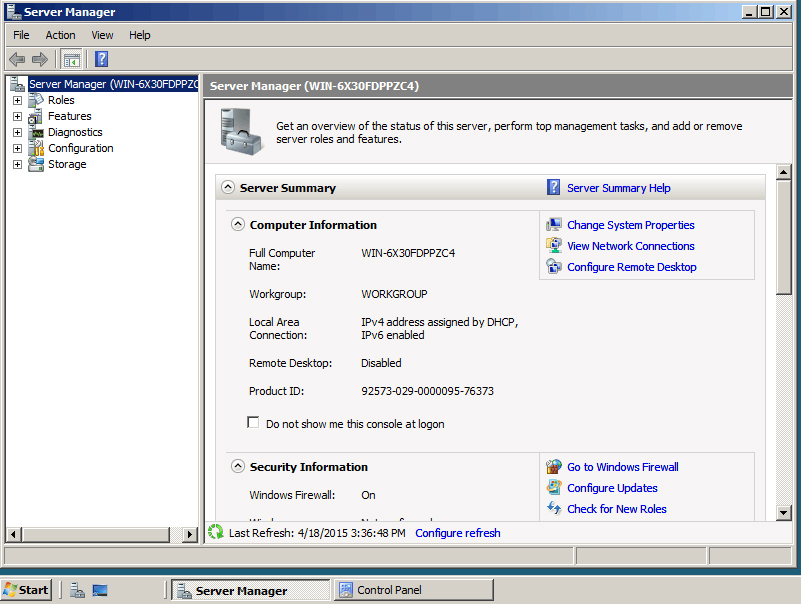The height and width of the screenshot is (604, 801).
Task: Click the Roles node icon in tree
Action: tap(36, 100)
